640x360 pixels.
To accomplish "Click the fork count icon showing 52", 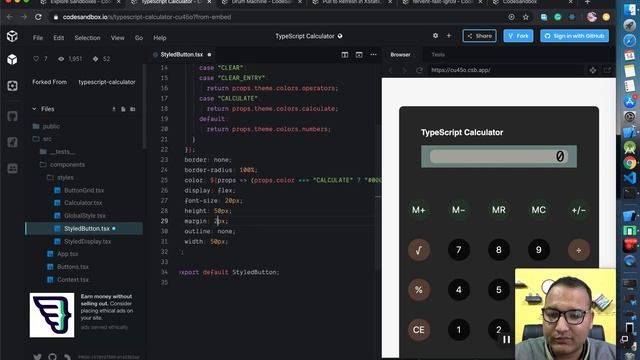I will (x=96, y=59).
